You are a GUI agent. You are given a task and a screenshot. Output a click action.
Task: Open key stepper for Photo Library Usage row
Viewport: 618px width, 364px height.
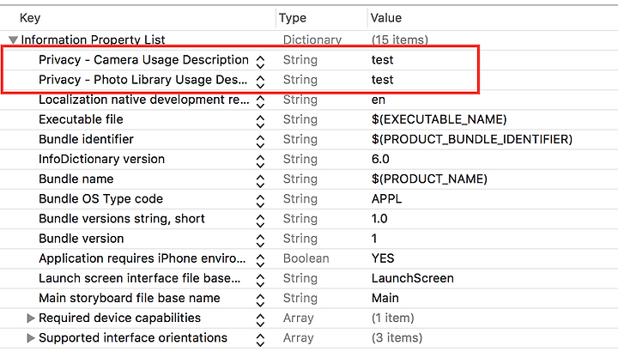tap(260, 82)
